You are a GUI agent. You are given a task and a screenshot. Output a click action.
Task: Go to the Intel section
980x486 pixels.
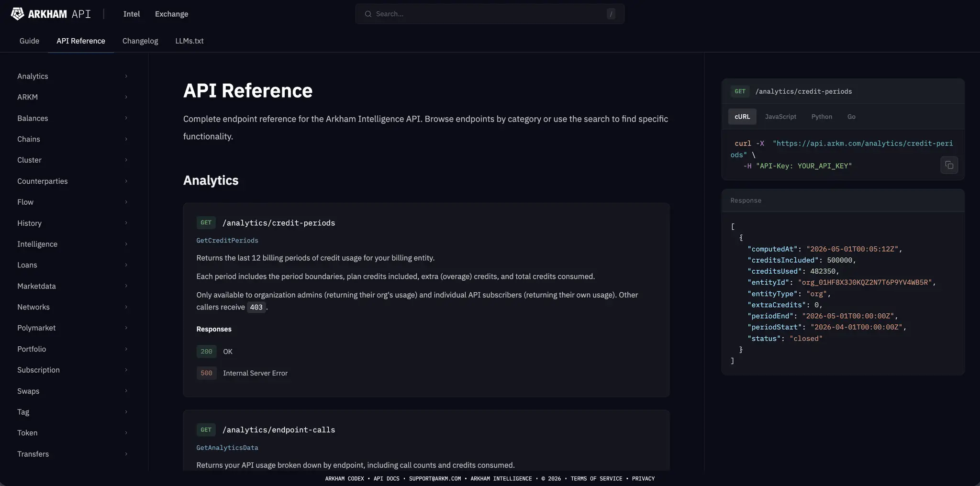(132, 14)
